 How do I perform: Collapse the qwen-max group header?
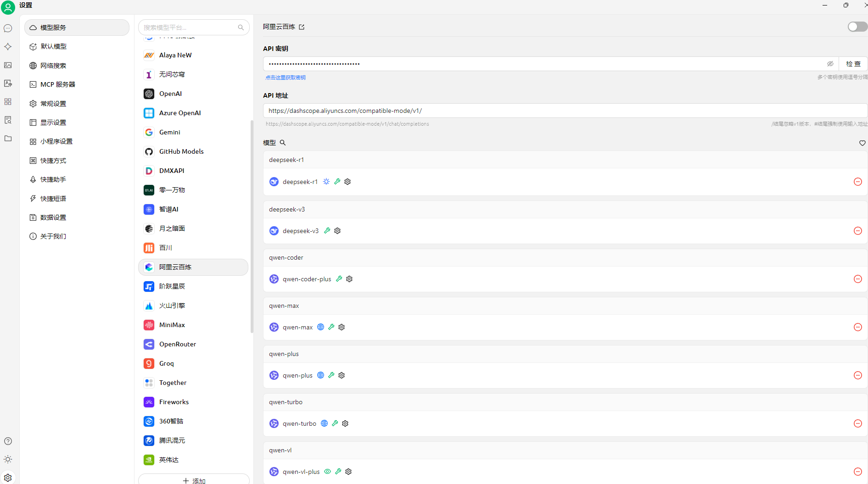[x=565, y=306]
